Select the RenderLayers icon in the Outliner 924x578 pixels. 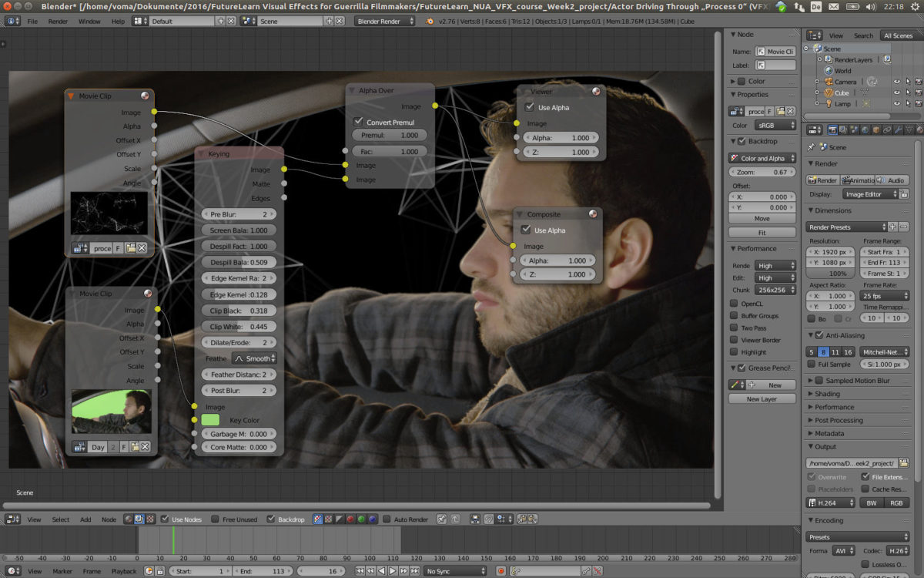click(828, 59)
